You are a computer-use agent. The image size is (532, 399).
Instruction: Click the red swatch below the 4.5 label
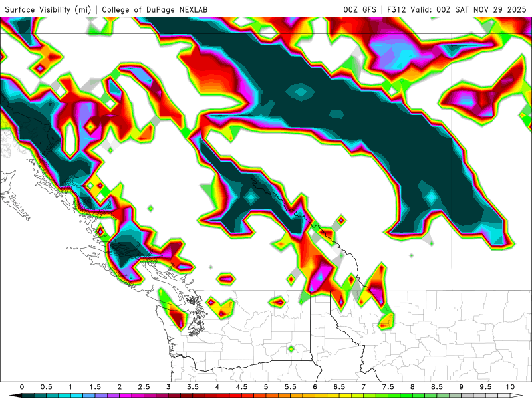tap(247, 396)
